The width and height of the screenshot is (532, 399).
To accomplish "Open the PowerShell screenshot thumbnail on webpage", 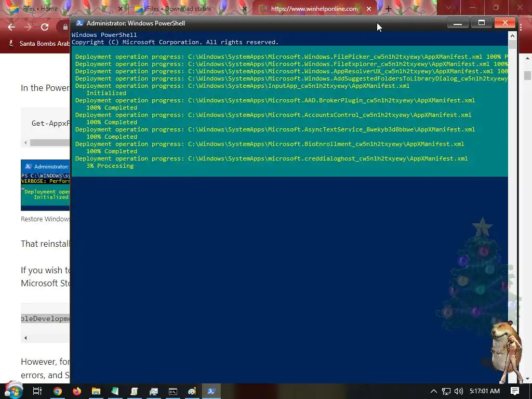I will click(45, 185).
